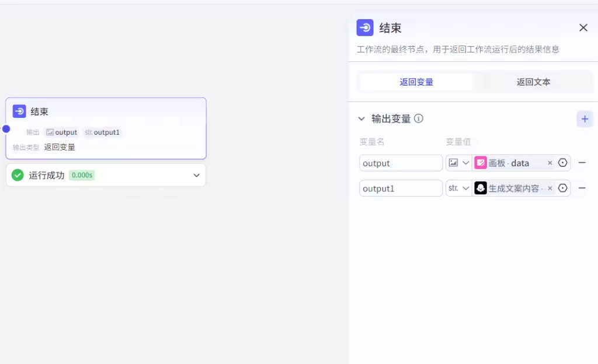The width and height of the screenshot is (598, 364).
Task: Click the green 运行成功 checkmark icon
Action: (18, 175)
